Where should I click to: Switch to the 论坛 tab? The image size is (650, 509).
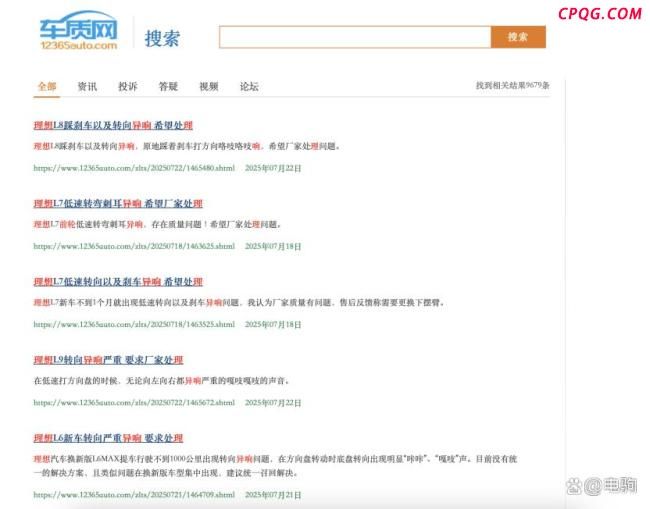pos(249,86)
